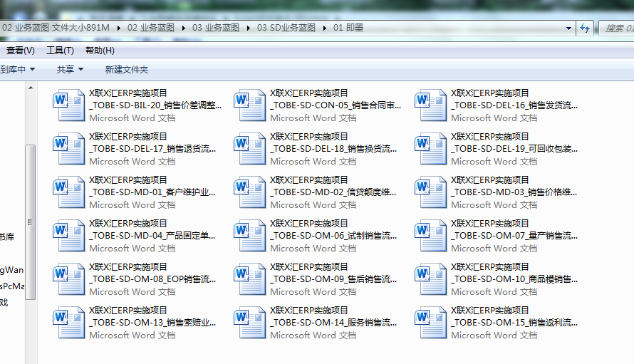The image size is (634, 364).
Task: Click the refresh icon beside the address bar
Action: [x=585, y=28]
